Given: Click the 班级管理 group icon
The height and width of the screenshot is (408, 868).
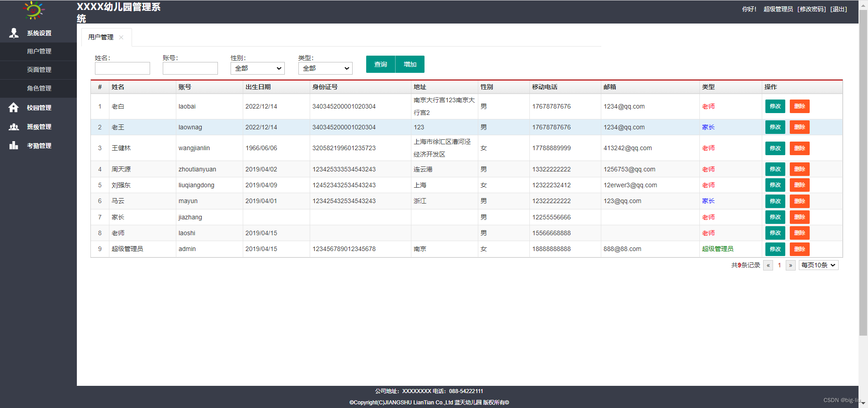Looking at the screenshot, I should tap(14, 127).
